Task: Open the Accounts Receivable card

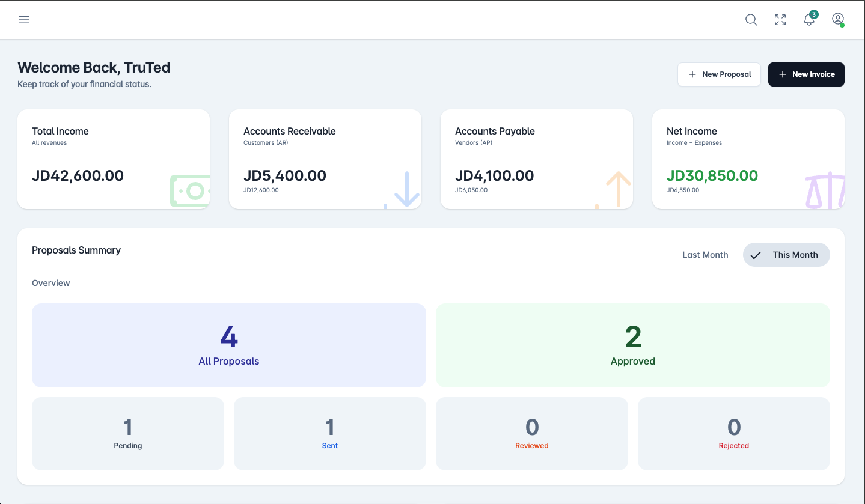Action: (325, 159)
